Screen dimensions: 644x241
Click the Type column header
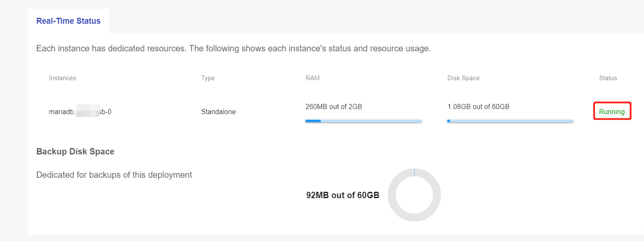[208, 78]
